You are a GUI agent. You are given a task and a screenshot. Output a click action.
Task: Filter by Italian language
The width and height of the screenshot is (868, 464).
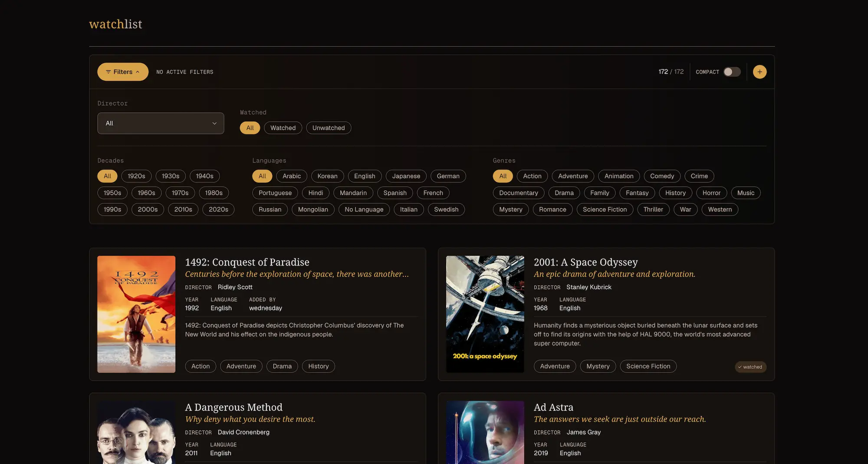point(409,209)
